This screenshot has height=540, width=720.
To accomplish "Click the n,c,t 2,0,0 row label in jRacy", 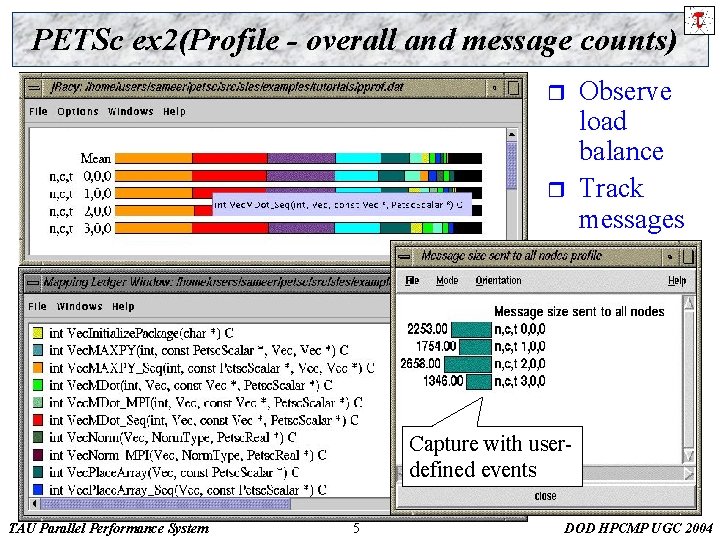I will pos(80,211).
